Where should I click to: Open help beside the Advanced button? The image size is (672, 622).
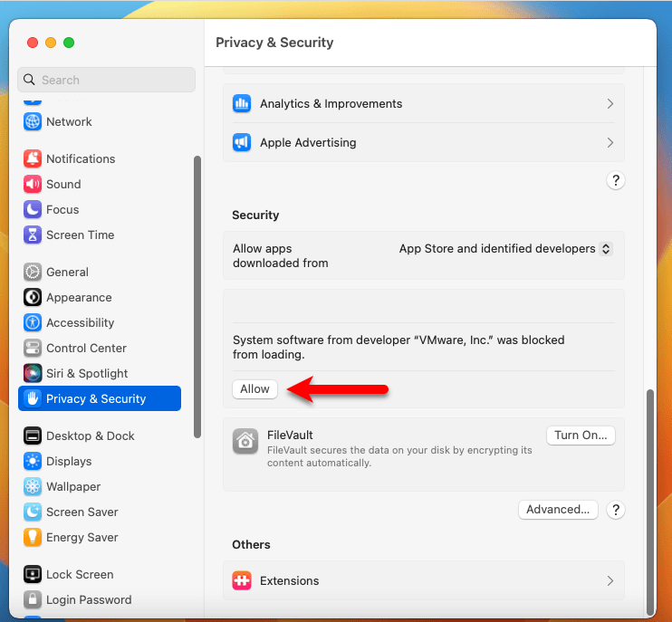point(616,510)
